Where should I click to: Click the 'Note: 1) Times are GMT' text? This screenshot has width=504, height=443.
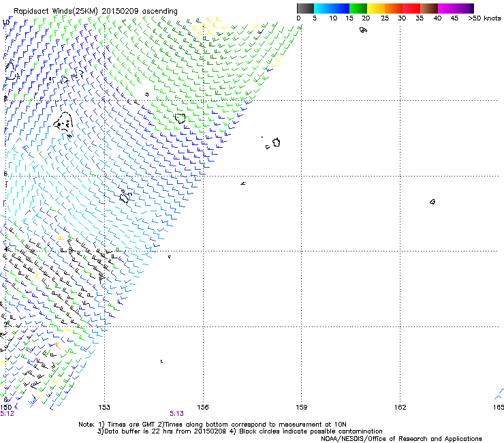click(x=117, y=425)
